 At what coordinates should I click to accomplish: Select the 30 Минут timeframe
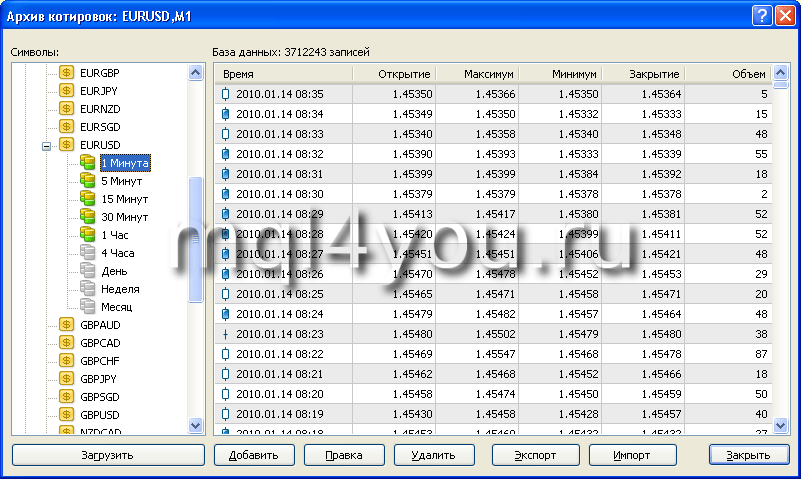pyautogui.click(x=124, y=217)
